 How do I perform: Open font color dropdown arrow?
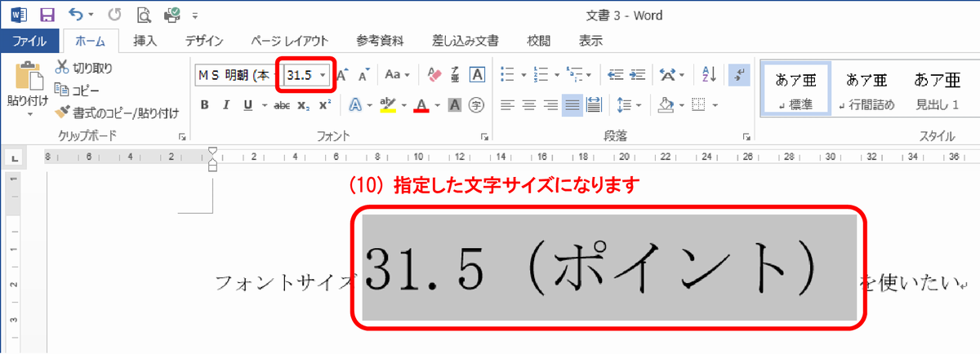(438, 104)
